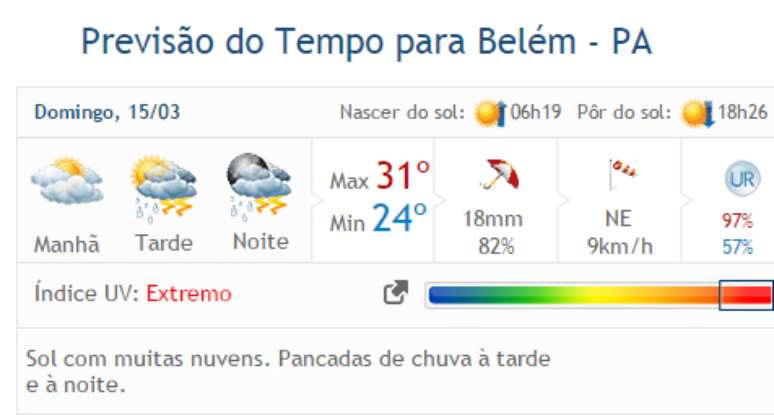Click the night thunderstorm weather icon

point(258,183)
